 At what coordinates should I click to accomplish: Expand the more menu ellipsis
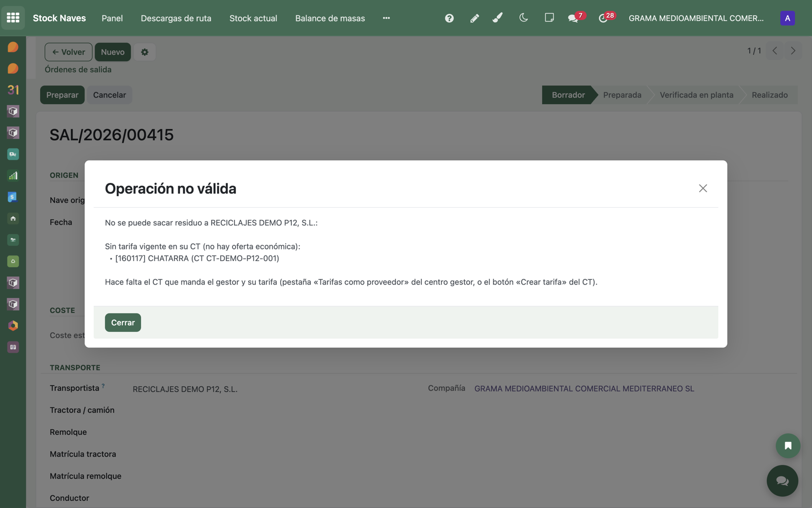(386, 18)
